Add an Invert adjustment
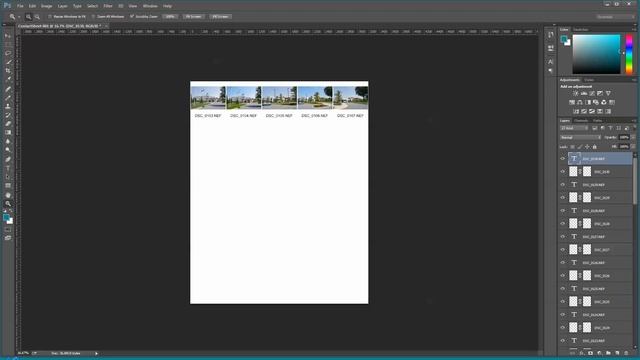 [576, 111]
